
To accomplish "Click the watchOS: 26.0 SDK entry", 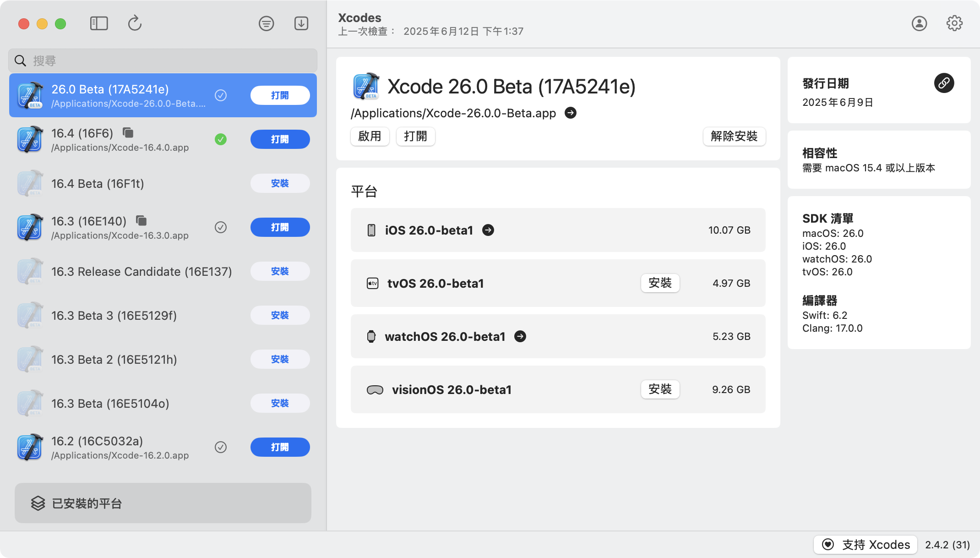I will (837, 259).
